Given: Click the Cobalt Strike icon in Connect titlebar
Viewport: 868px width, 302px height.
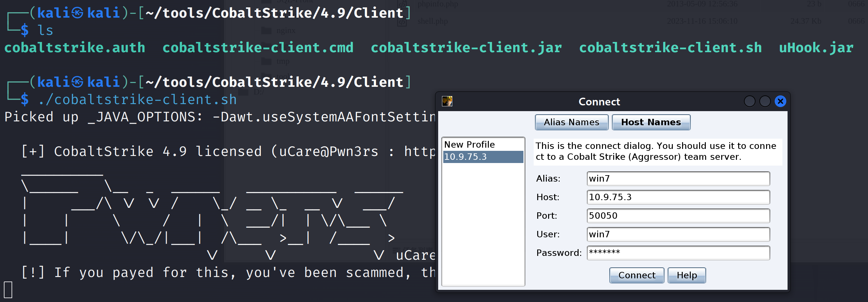Looking at the screenshot, I should [447, 101].
